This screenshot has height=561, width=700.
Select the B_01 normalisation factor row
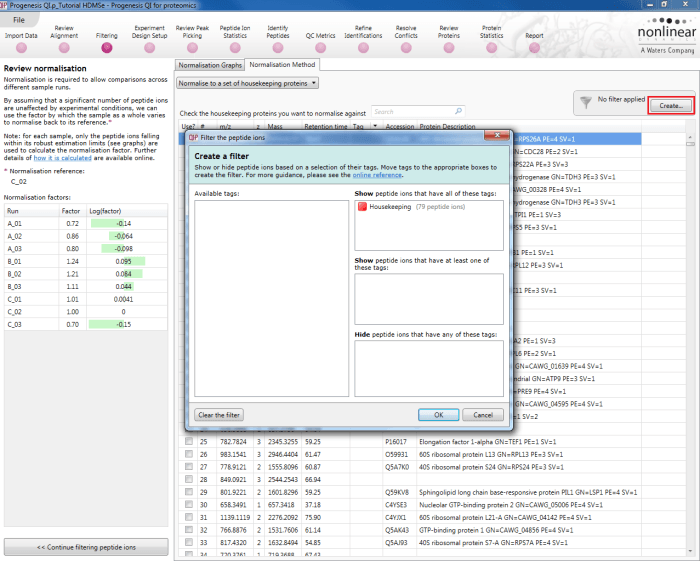pyautogui.click(x=86, y=261)
